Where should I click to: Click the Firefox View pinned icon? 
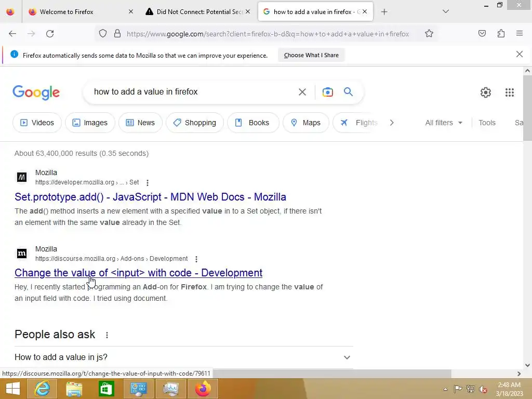point(10,12)
